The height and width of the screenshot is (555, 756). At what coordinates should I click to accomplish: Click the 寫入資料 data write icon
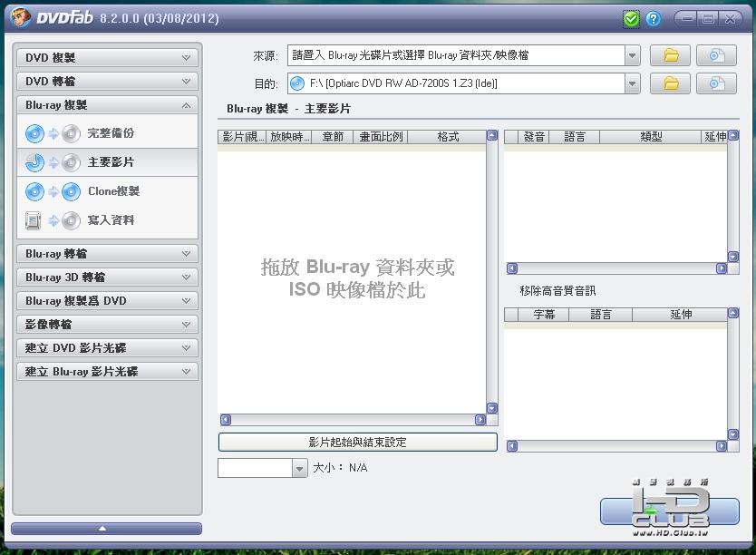pyautogui.click(x=53, y=220)
